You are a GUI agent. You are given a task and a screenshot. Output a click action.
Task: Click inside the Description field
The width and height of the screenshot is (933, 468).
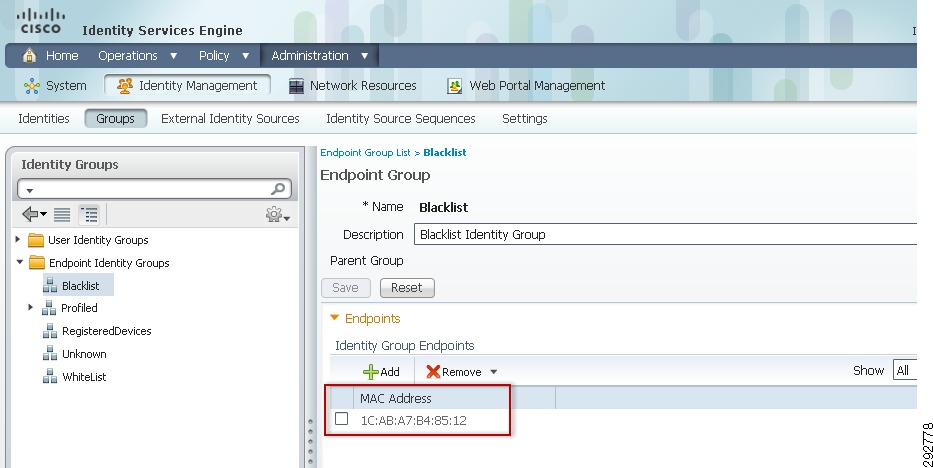point(665,234)
